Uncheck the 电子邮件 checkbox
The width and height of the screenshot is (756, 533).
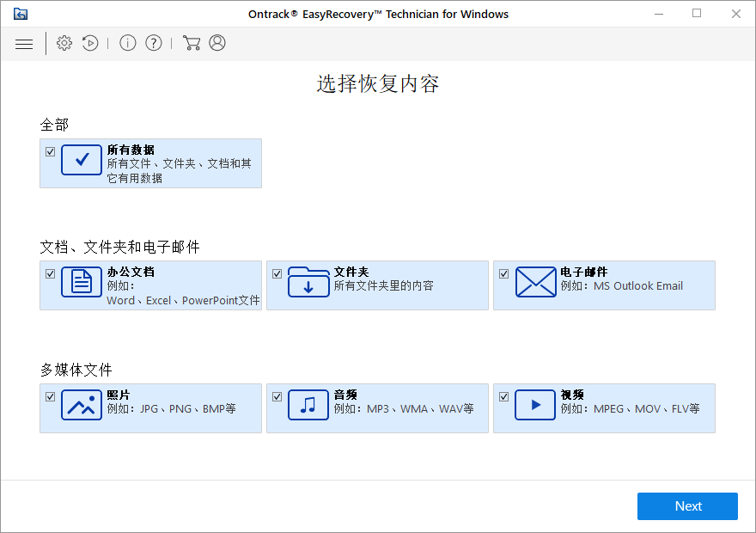(x=503, y=273)
